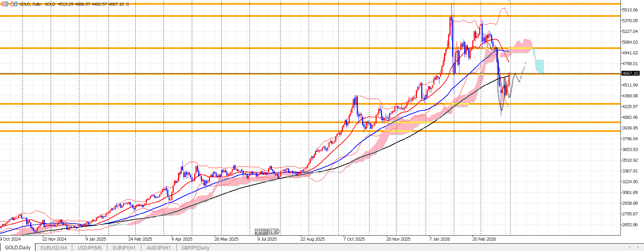This screenshot has width=644, height=251.
Task: Click the 01:30 event marker flag
Action: [273, 232]
